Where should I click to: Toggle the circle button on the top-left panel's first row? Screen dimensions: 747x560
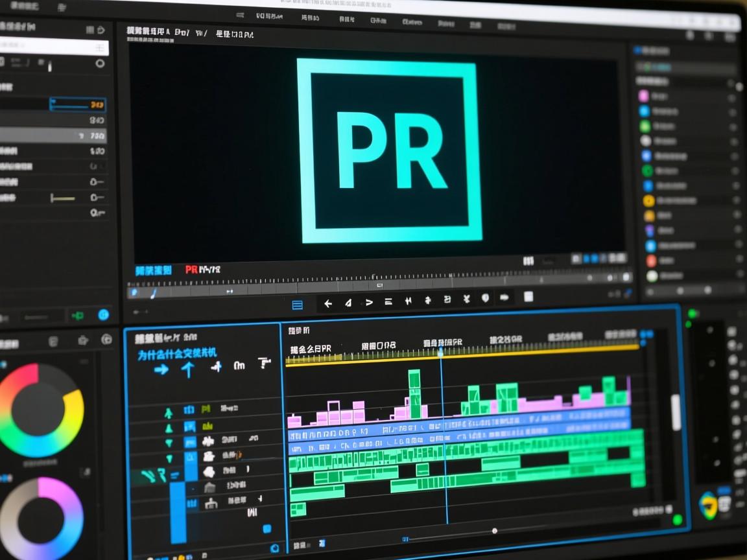(100, 64)
